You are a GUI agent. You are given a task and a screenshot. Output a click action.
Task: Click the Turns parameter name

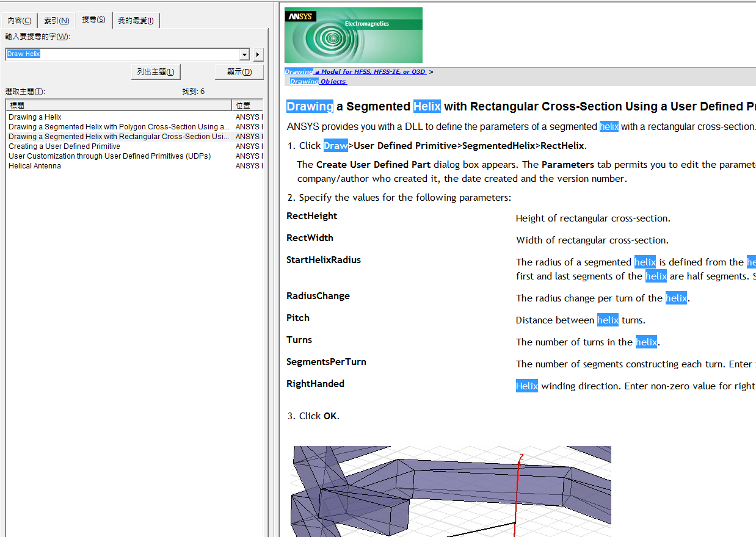click(x=299, y=340)
